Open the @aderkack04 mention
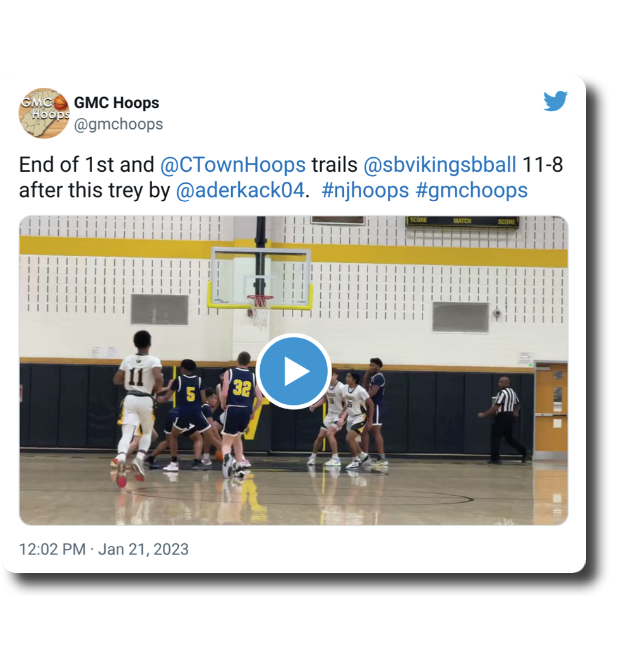 point(240,190)
